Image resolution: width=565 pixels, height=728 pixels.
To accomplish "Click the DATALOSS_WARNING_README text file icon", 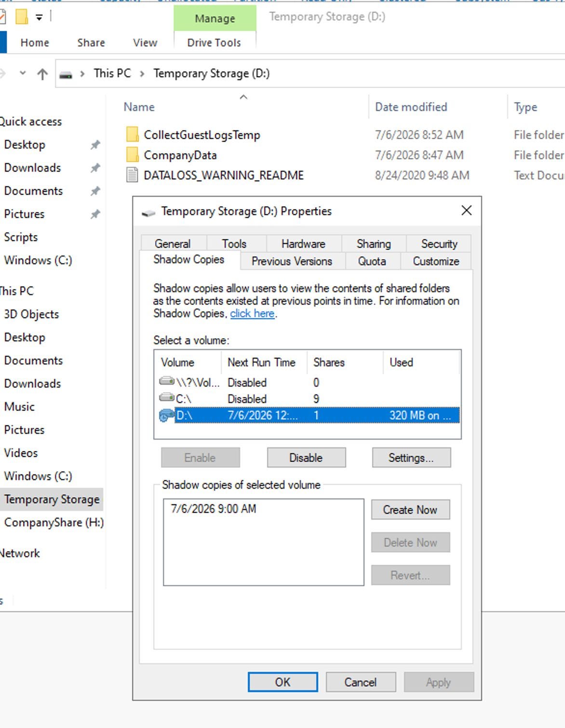I will click(132, 175).
